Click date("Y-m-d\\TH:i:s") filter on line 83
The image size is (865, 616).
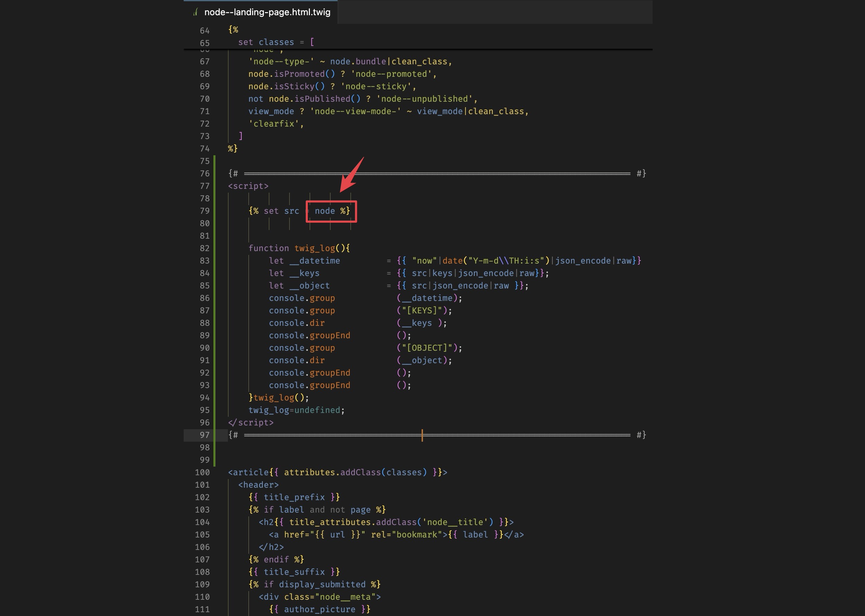(496, 260)
